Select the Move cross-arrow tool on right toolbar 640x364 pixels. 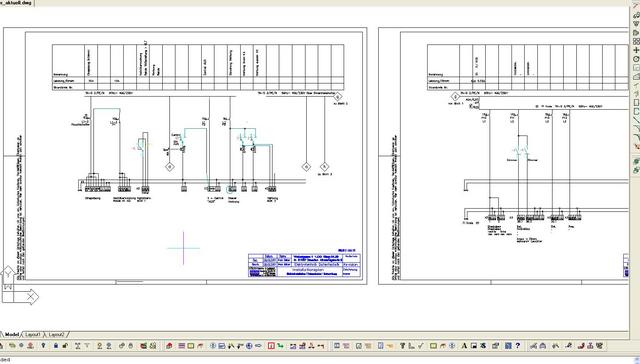636,50
